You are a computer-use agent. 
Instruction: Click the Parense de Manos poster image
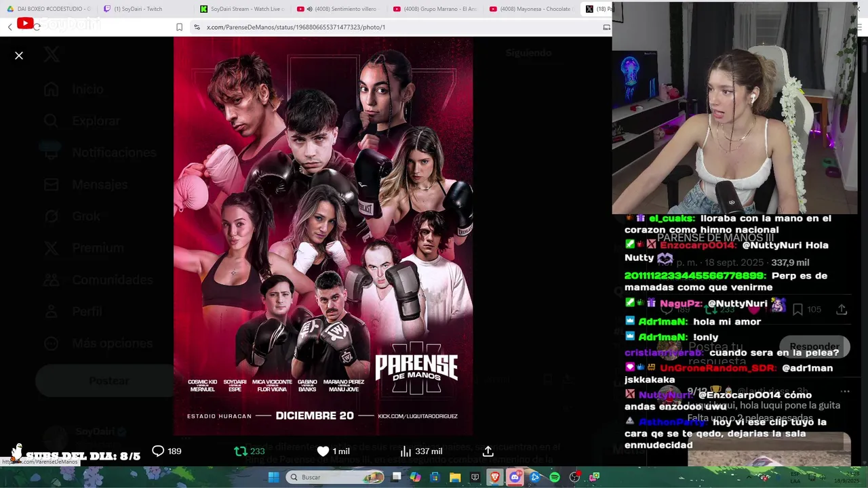[323, 236]
